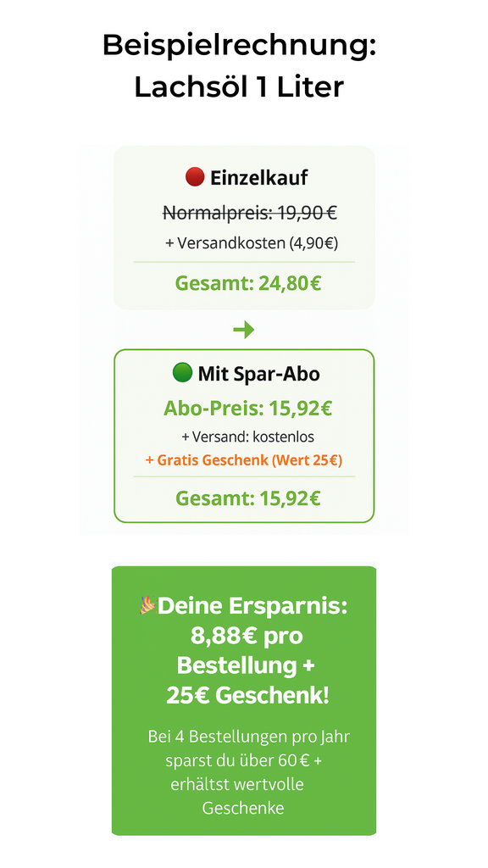Click the sparst du über 60 € line
Screen dimensions: 488x868
click(244, 760)
